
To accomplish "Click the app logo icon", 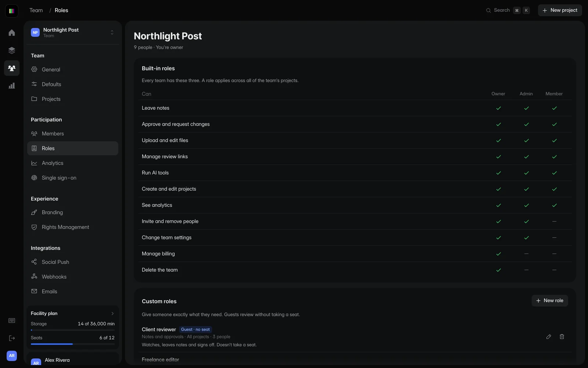I will point(12,11).
